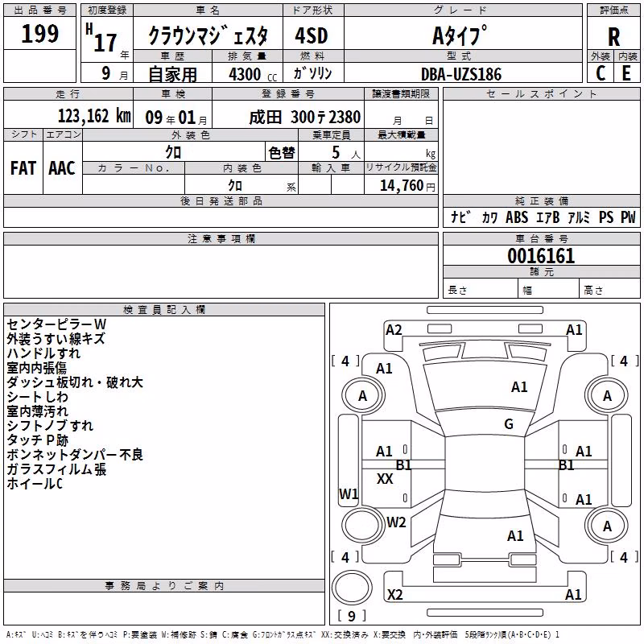644x644 pixels.
Task: Click the note ホイールC
Action: click(x=35, y=484)
